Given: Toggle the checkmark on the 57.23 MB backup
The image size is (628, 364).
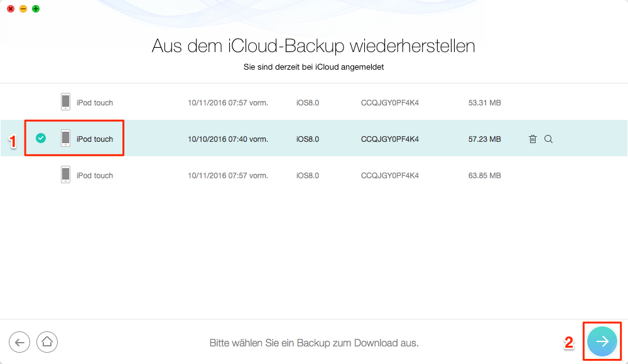Looking at the screenshot, I should click(x=41, y=138).
